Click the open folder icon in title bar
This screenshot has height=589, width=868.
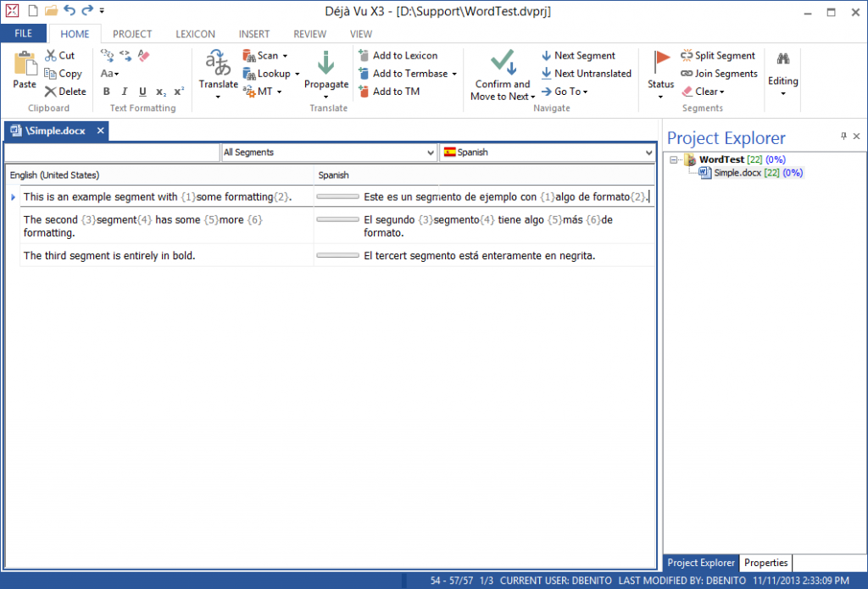pyautogui.click(x=51, y=10)
